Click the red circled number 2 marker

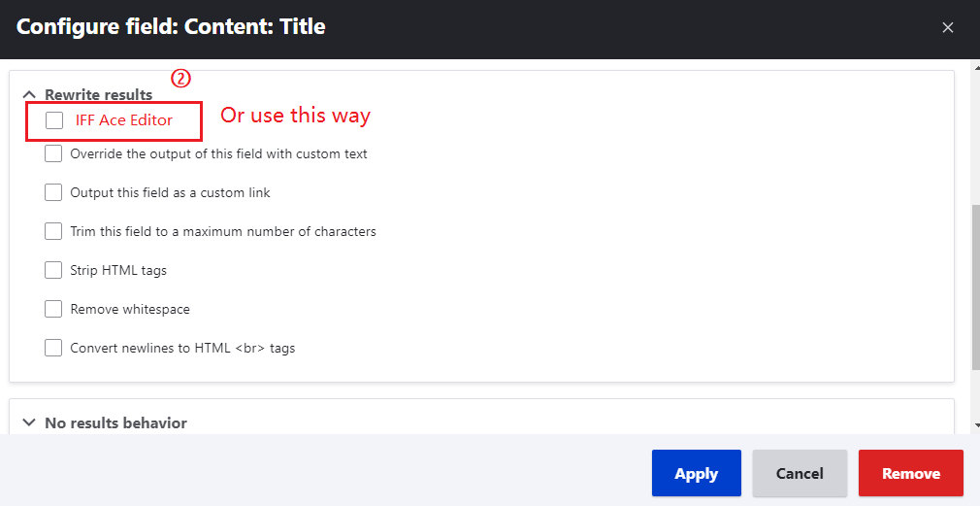point(180,79)
